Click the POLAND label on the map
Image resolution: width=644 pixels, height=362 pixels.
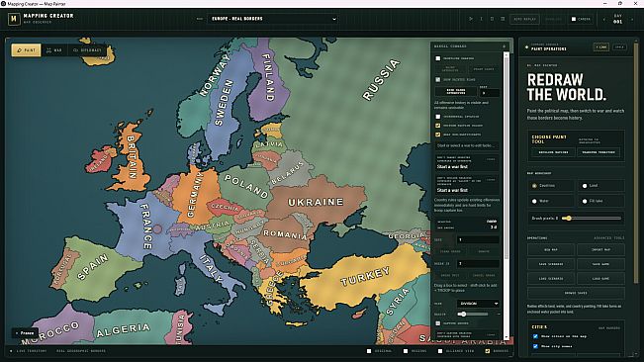(247, 186)
